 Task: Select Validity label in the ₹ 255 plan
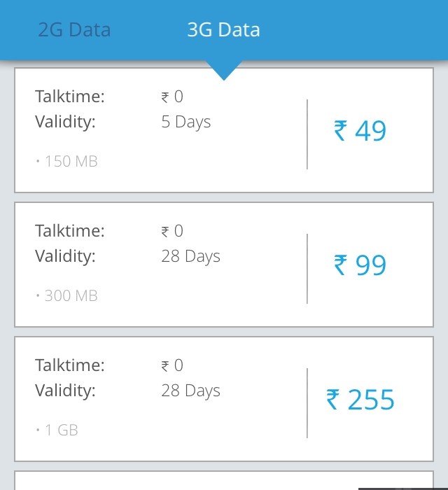(65, 391)
